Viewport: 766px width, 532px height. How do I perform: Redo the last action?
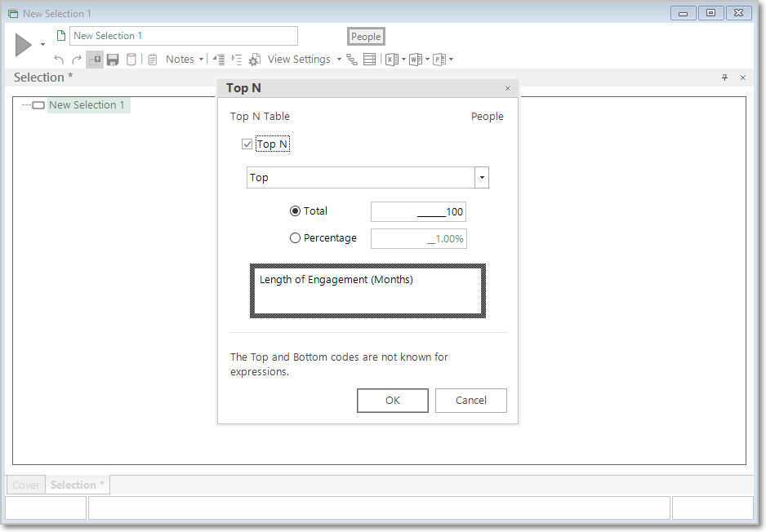pyautogui.click(x=77, y=60)
